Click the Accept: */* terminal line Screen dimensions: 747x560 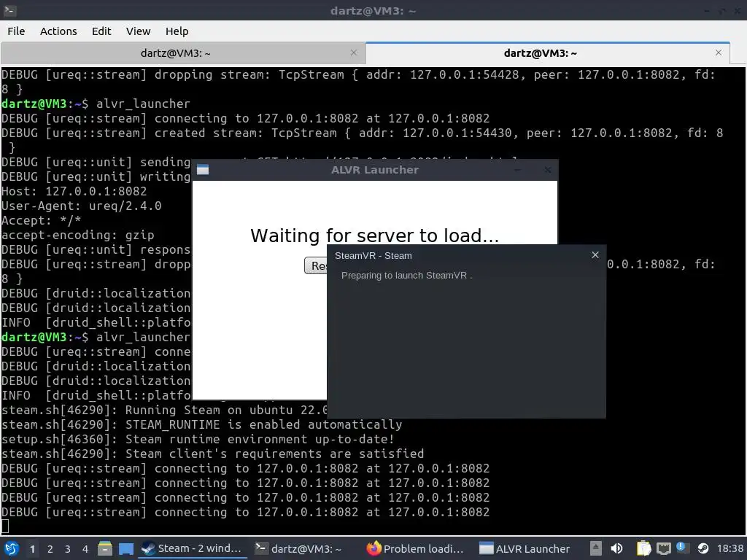(x=41, y=220)
